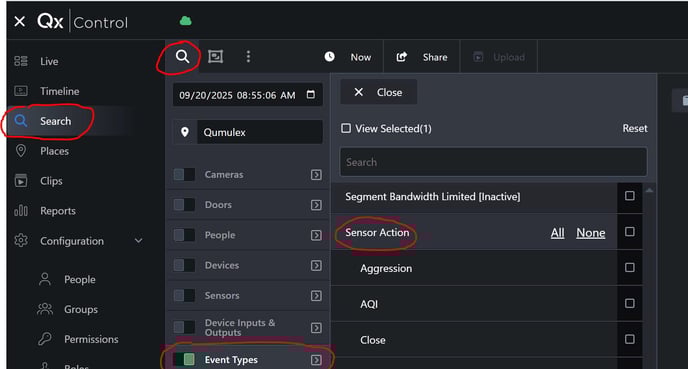Collapse the Configuration menu chevron

pyautogui.click(x=139, y=240)
